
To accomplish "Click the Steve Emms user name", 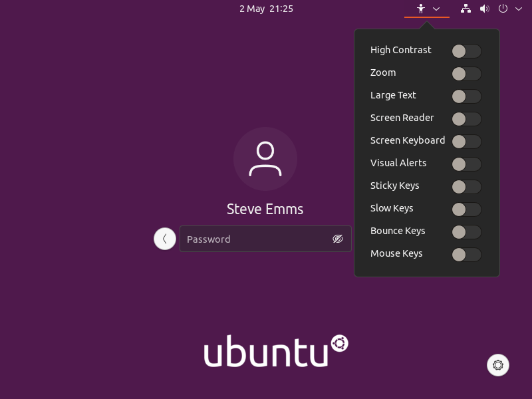I will [x=265, y=209].
